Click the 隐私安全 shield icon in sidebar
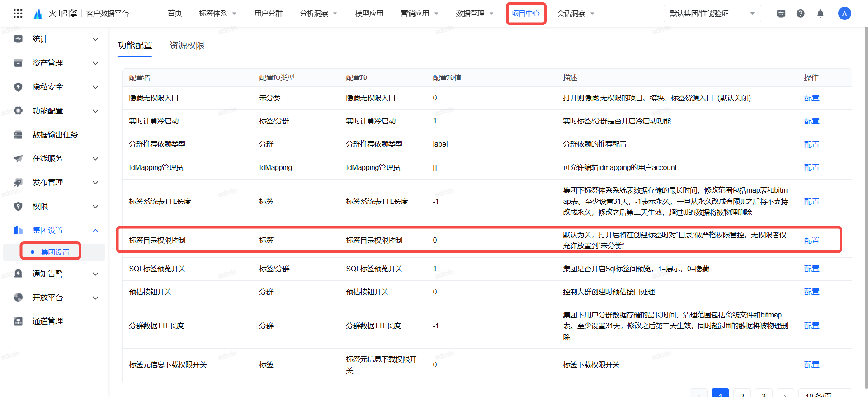 pyautogui.click(x=18, y=87)
